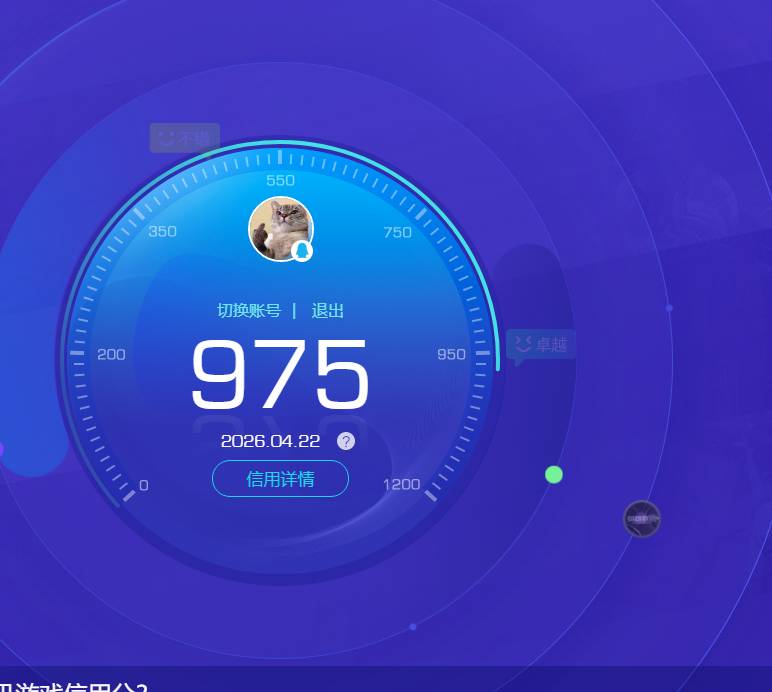The image size is (772, 692).
Task: Click the 2026.04.22 date text
Action: click(x=270, y=441)
